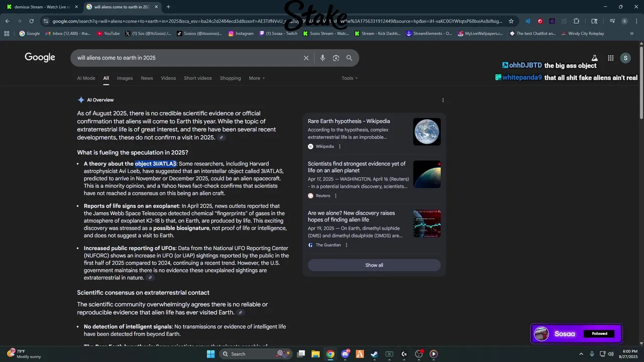Show hidden system tray icons
Viewport: 644px width, 362px height.
581,354
